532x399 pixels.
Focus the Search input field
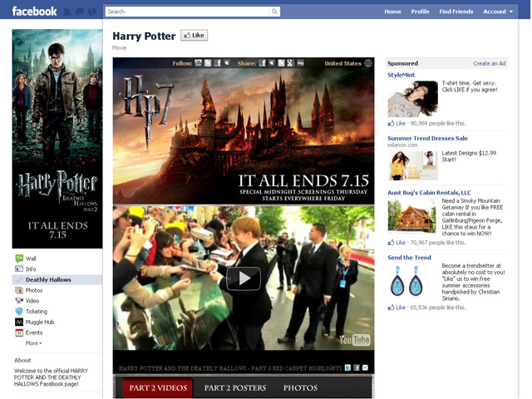click(187, 12)
